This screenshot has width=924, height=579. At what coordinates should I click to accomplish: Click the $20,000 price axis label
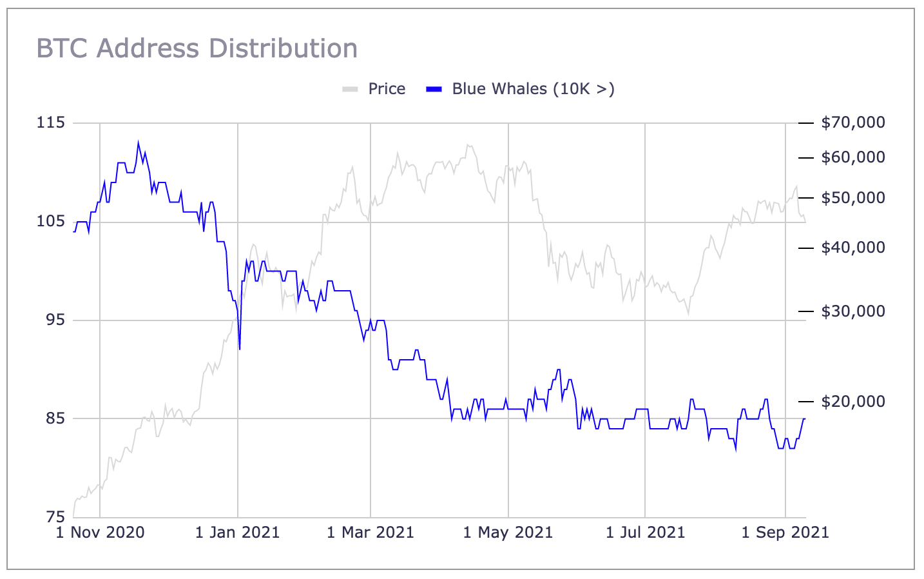click(853, 402)
